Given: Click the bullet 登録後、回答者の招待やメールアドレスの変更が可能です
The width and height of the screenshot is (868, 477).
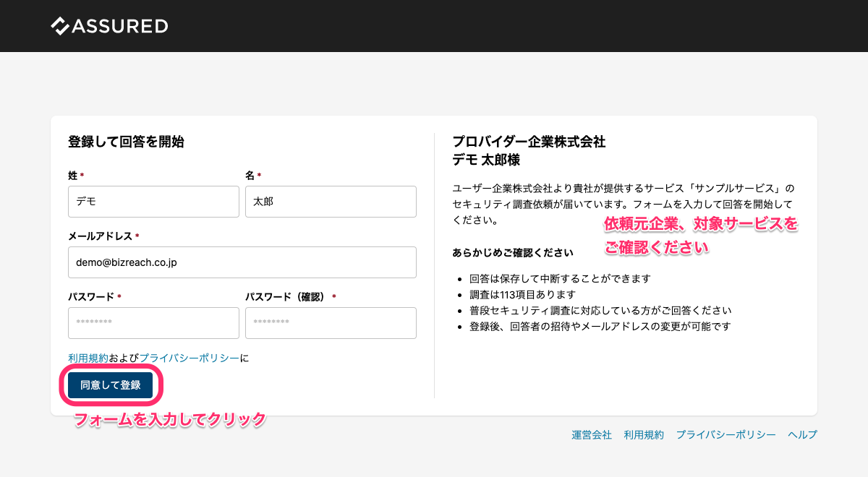Looking at the screenshot, I should (x=600, y=326).
